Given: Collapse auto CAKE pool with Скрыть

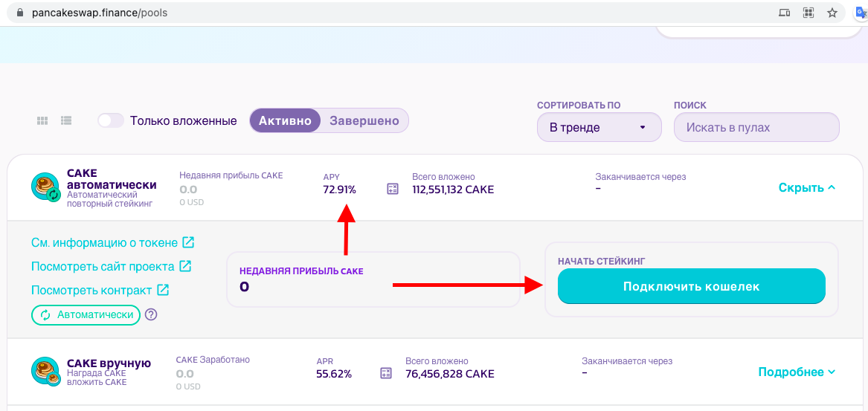Looking at the screenshot, I should (x=807, y=187).
